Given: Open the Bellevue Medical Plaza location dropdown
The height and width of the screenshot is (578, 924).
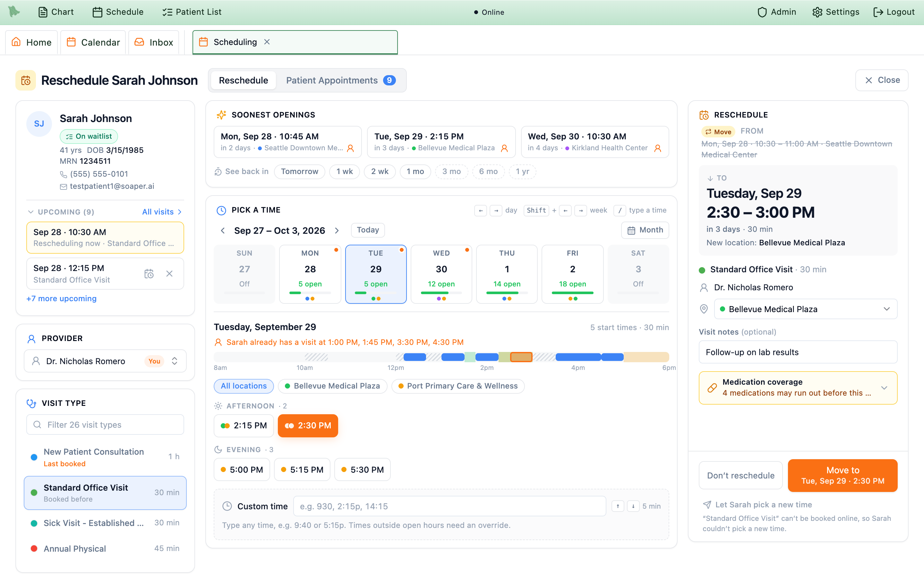Looking at the screenshot, I should click(x=806, y=309).
